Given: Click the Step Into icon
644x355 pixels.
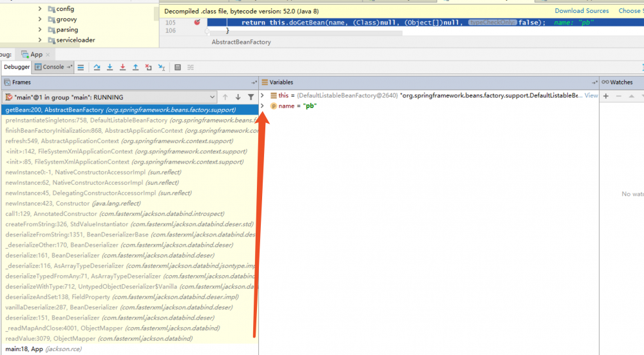Looking at the screenshot, I should pyautogui.click(x=109, y=68).
